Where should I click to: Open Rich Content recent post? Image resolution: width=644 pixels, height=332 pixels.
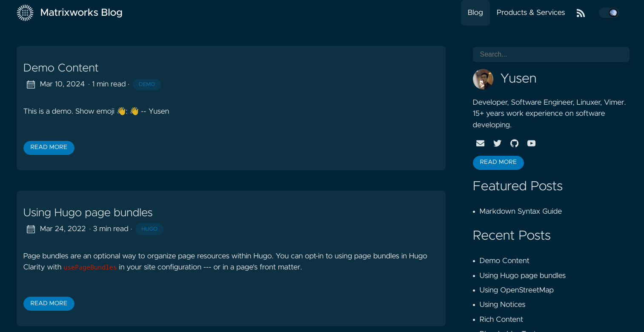[501, 320]
